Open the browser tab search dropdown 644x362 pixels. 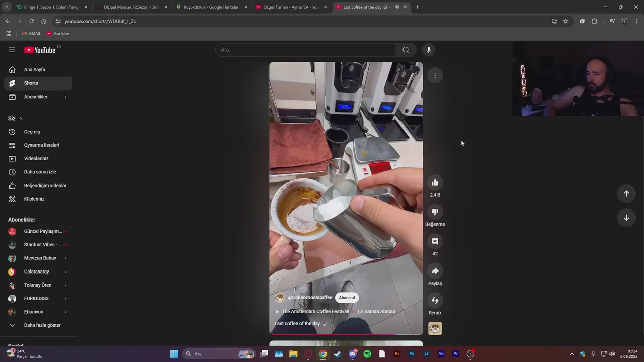click(6, 7)
